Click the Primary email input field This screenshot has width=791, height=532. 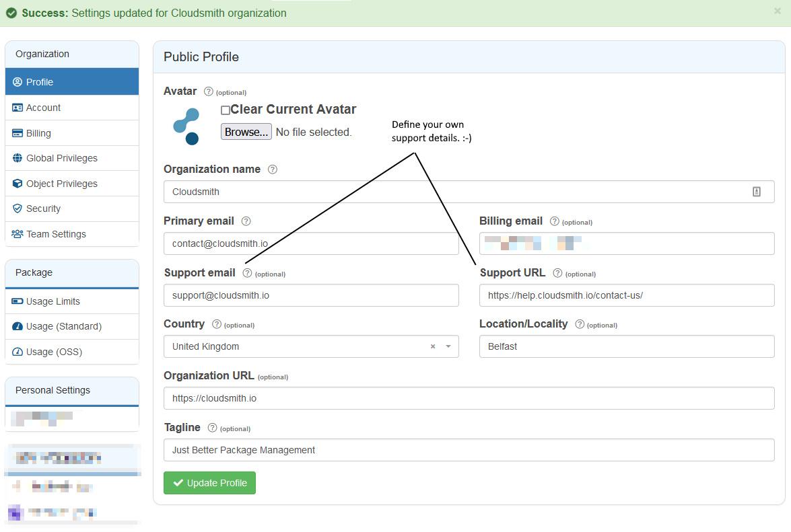coord(311,243)
